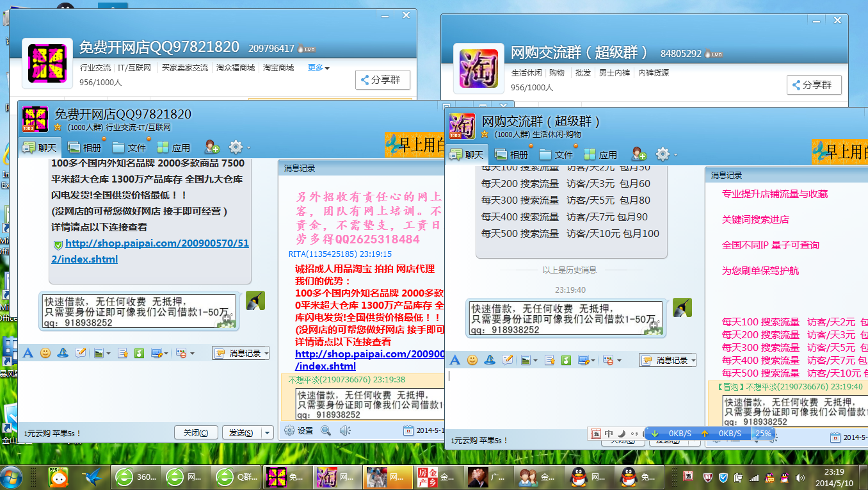
Task: Expand 消息记录 dropdown arrow in 网购交流群 chat
Action: (693, 361)
